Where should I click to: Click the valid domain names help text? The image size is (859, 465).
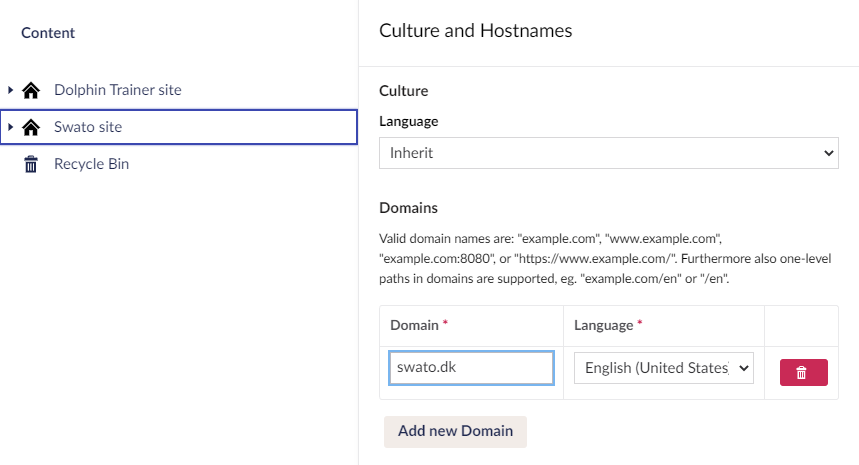click(605, 259)
